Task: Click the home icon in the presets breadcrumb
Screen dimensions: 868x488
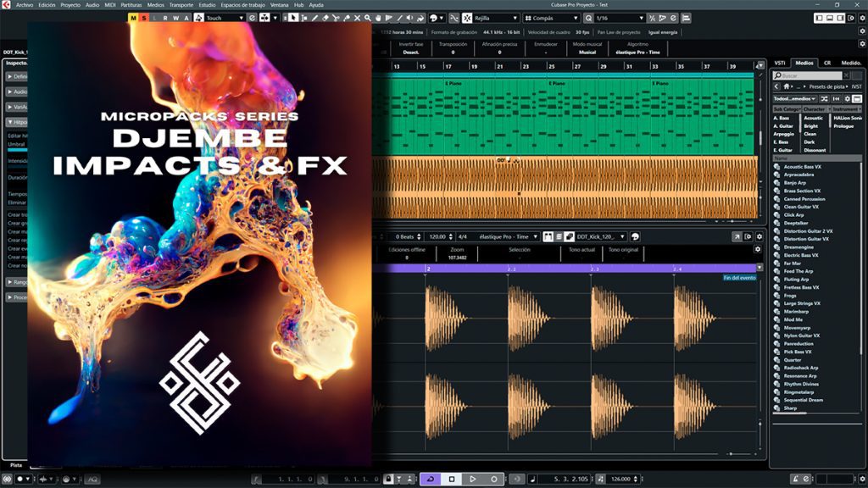Action: tap(787, 86)
